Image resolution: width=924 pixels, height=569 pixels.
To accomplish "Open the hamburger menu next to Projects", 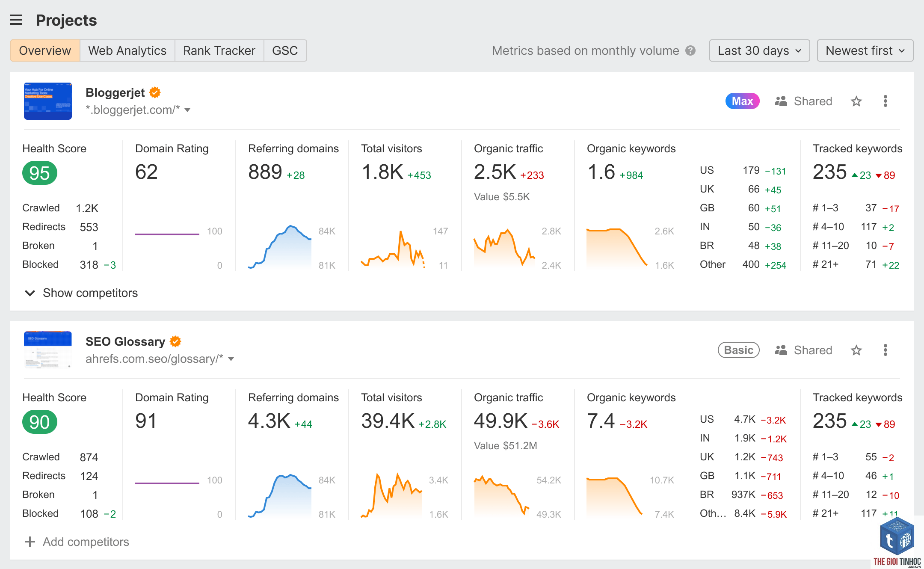I will coord(16,20).
